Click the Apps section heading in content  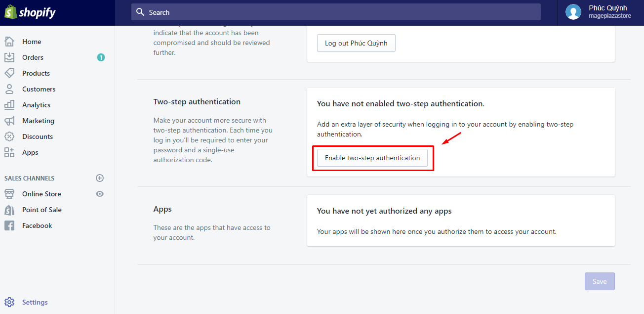162,209
